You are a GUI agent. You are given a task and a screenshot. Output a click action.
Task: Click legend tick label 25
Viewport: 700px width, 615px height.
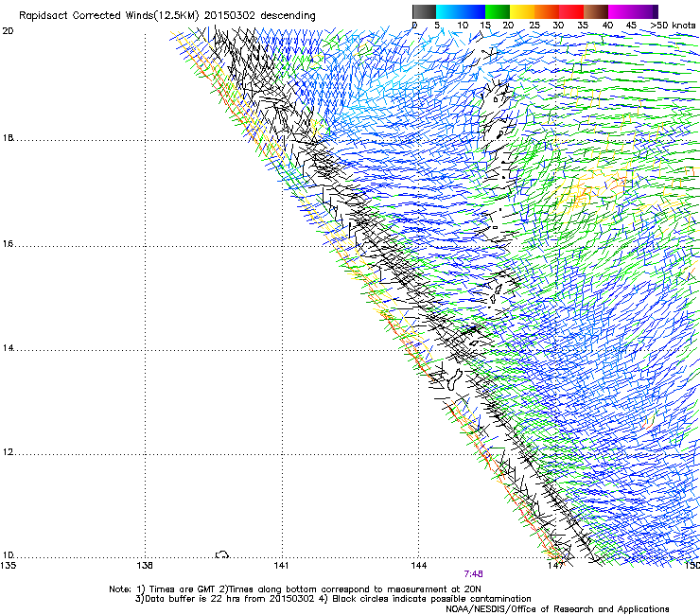[x=534, y=25]
